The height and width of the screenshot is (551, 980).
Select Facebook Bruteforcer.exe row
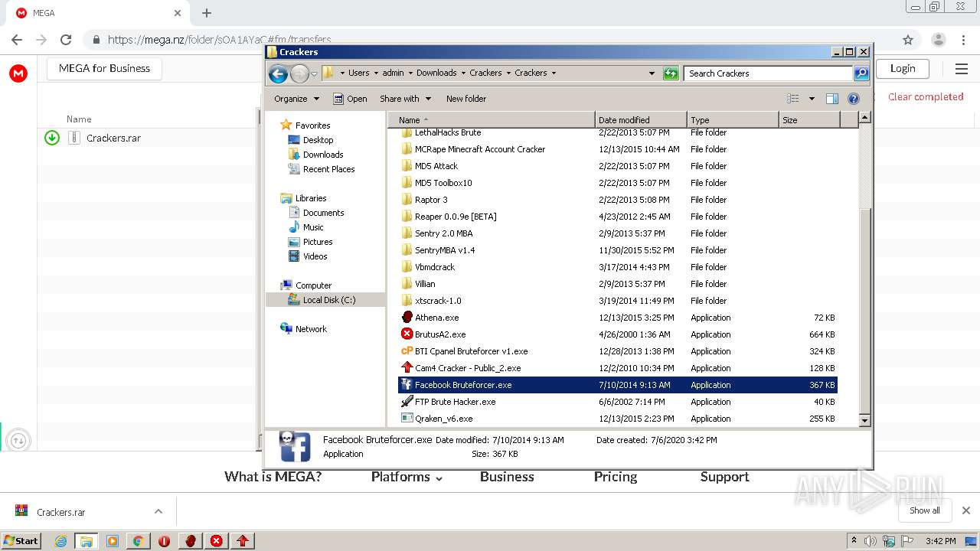617,385
